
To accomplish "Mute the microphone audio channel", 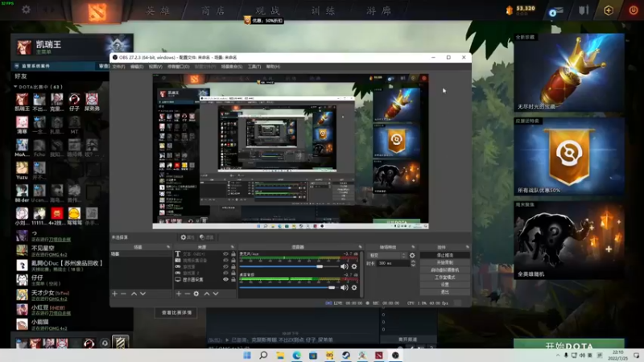I will tap(345, 266).
